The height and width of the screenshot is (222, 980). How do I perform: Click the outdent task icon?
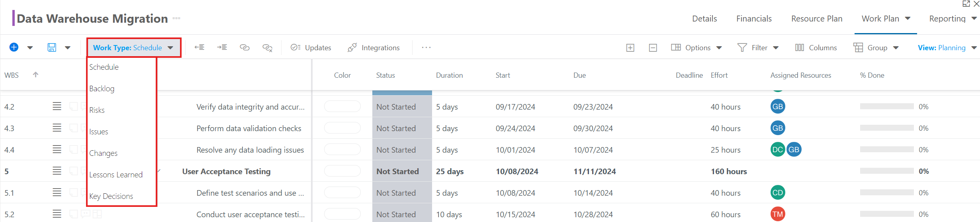(x=200, y=47)
